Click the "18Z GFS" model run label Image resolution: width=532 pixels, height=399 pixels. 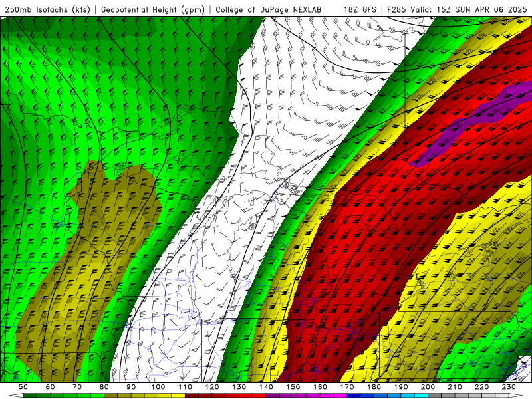(360, 9)
